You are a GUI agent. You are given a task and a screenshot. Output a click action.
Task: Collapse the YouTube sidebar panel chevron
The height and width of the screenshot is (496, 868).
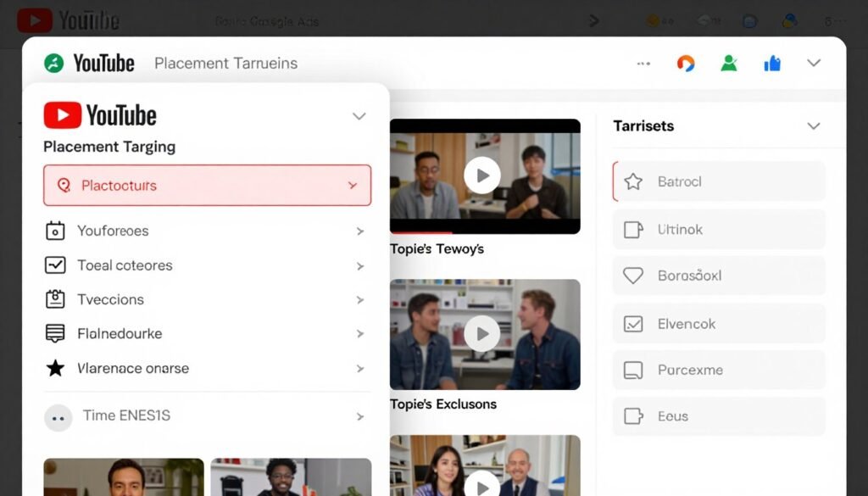pyautogui.click(x=359, y=116)
